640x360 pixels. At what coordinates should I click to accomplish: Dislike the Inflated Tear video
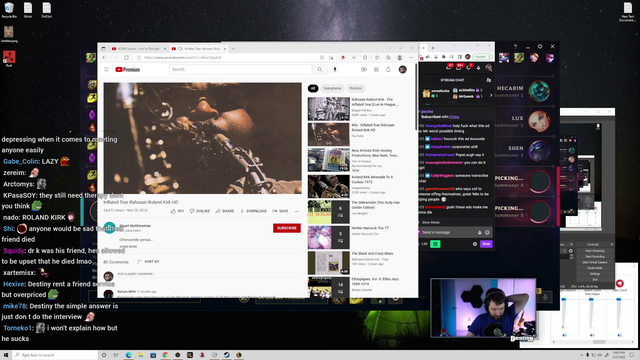pos(200,211)
